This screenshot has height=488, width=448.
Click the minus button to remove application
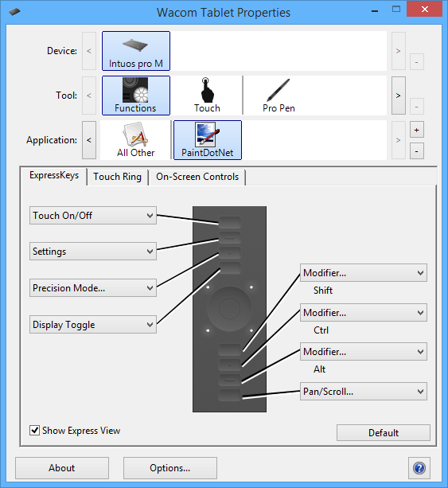(417, 151)
